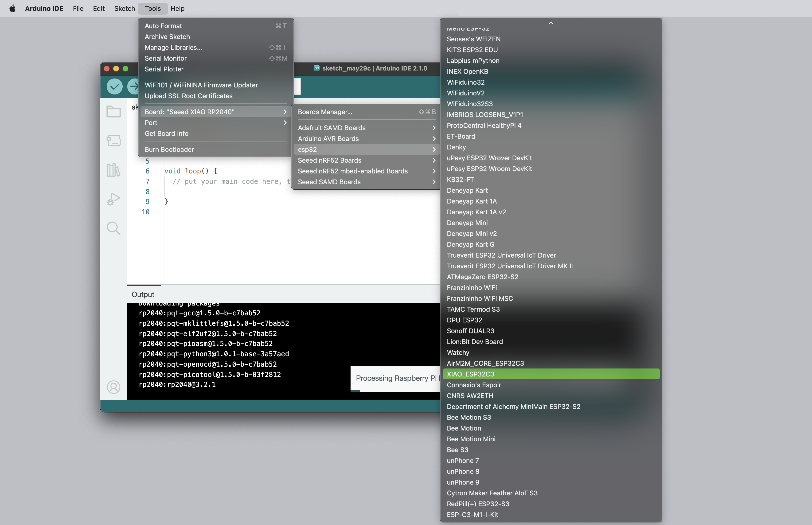This screenshot has height=525, width=812.
Task: Select Connaxio's Espoir board
Action: [x=551, y=385]
